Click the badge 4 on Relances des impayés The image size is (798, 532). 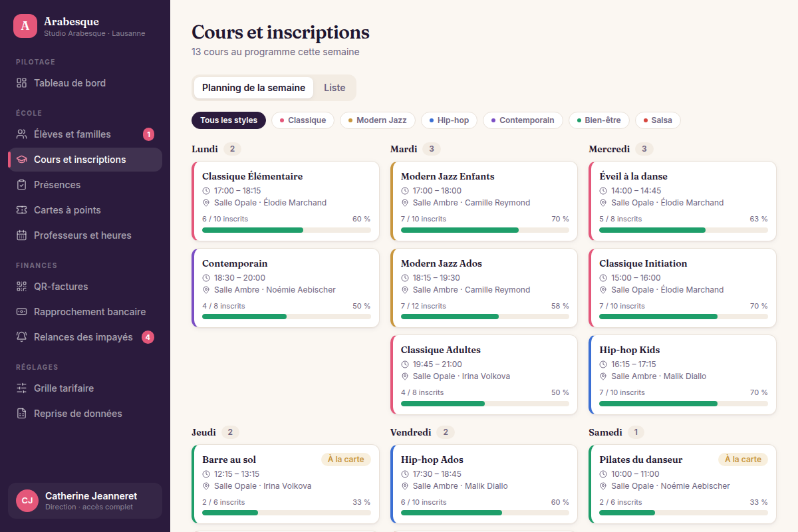(148, 337)
